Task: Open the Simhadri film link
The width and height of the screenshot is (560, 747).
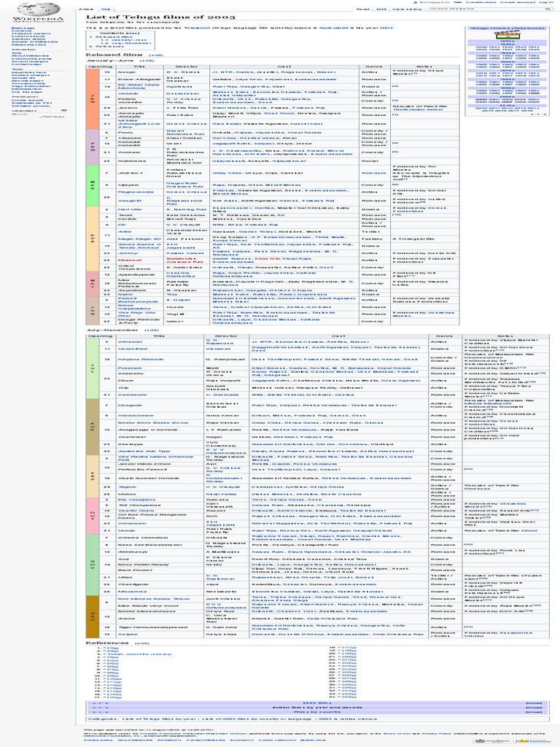Action: click(x=130, y=341)
